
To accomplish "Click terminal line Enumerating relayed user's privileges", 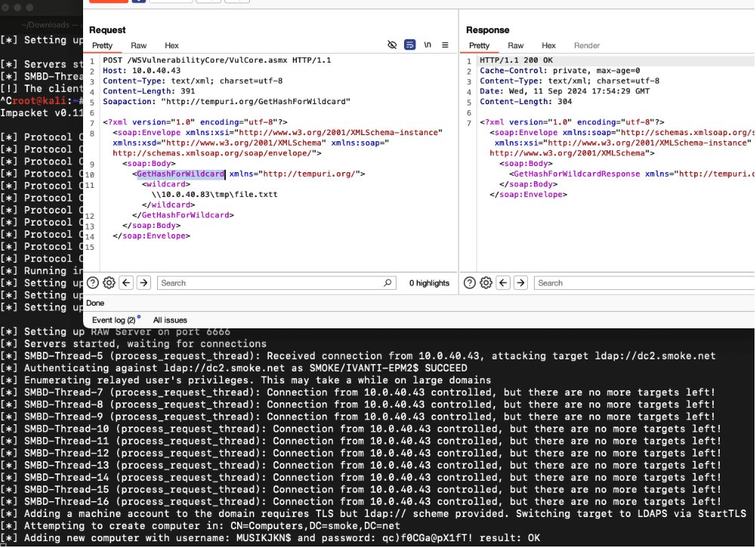I will pos(245,380).
